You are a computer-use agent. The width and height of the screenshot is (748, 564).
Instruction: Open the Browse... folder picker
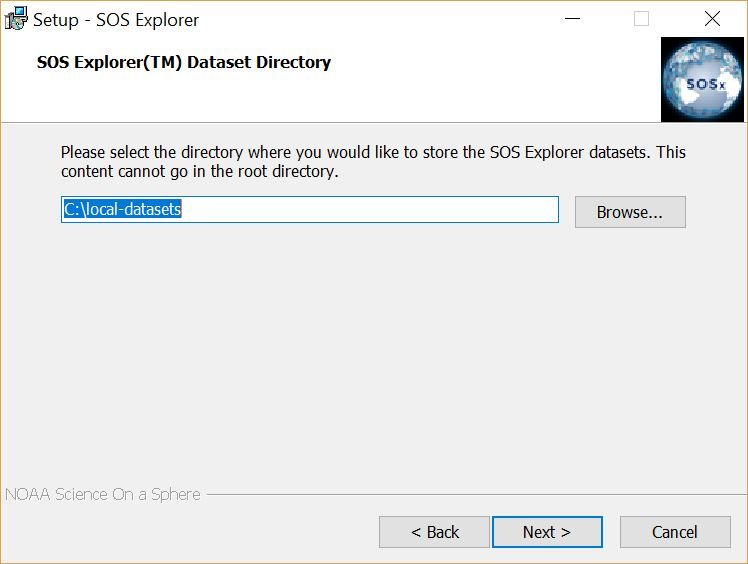tap(630, 212)
